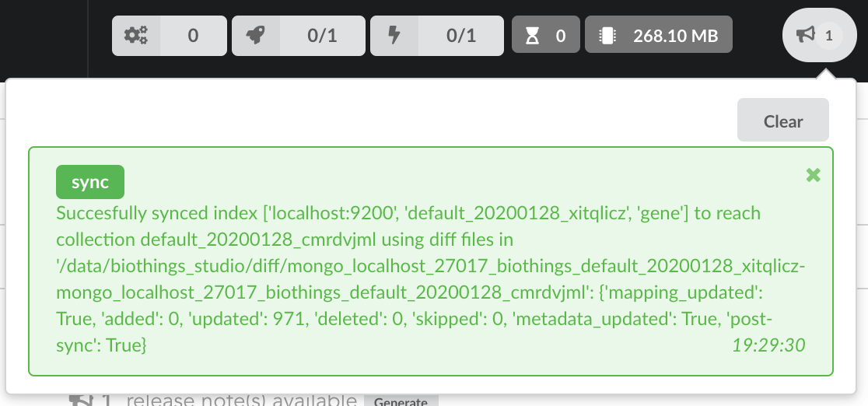Click the notification count badge showing 1

[x=828, y=36]
